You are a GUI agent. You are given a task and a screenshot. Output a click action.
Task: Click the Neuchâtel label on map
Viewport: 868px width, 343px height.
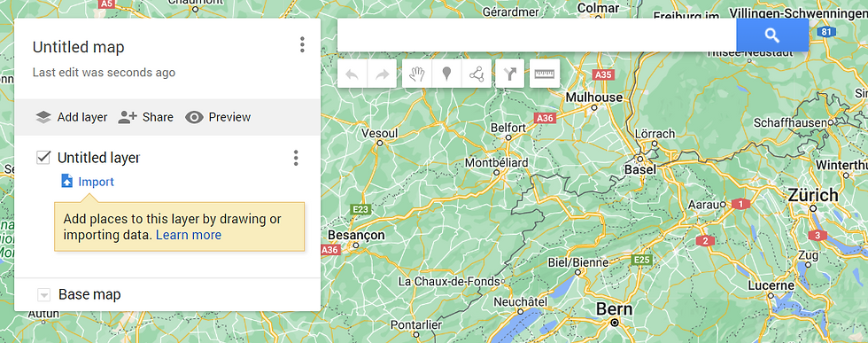(521, 302)
